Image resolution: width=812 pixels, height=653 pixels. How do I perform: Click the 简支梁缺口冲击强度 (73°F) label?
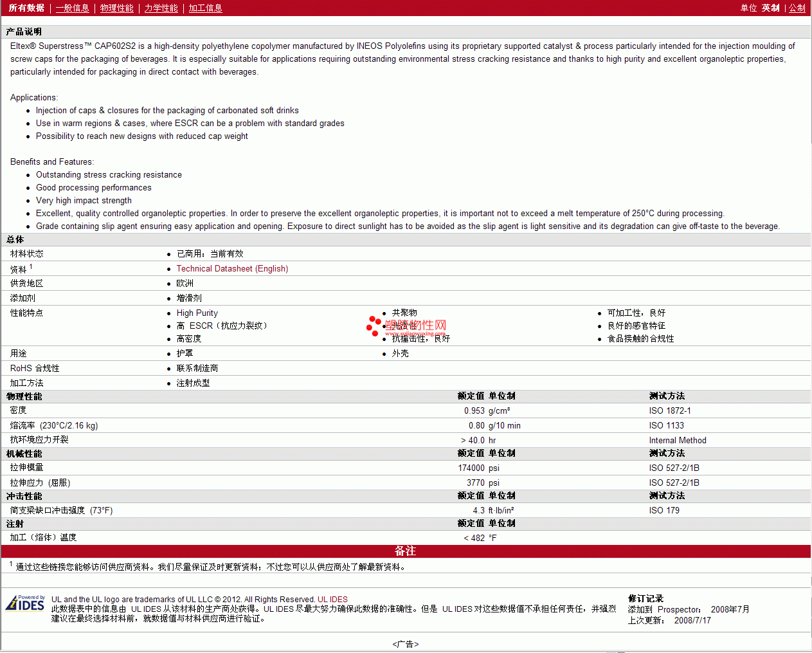click(x=61, y=510)
